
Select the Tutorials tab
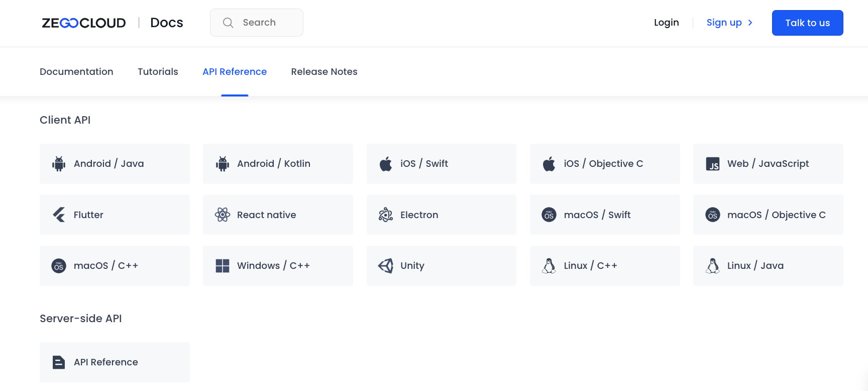tap(158, 72)
